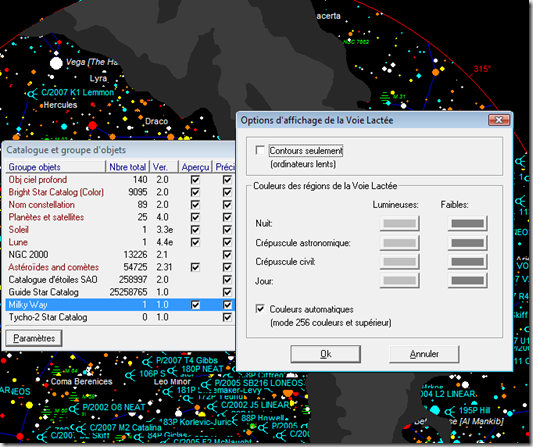The height and width of the screenshot is (447, 533).
Task: Click the C/2002 J5 LINEAR comet symbol
Action: tap(212, 406)
